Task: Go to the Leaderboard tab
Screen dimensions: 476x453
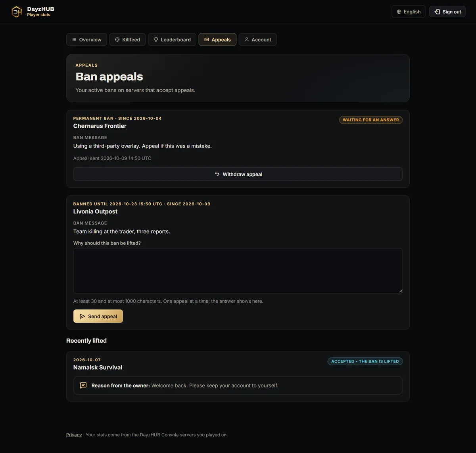Action: click(x=172, y=39)
